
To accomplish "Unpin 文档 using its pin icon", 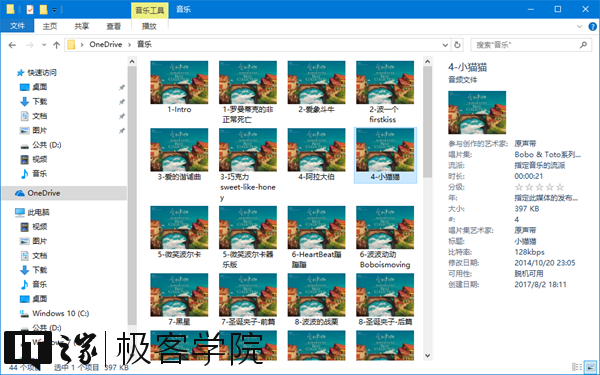I will [122, 116].
